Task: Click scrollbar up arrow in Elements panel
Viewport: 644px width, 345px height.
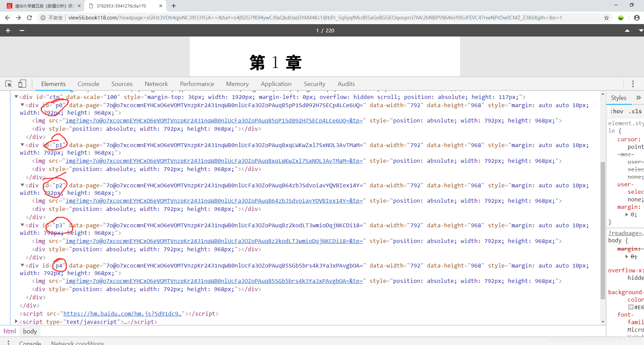Action: click(603, 94)
